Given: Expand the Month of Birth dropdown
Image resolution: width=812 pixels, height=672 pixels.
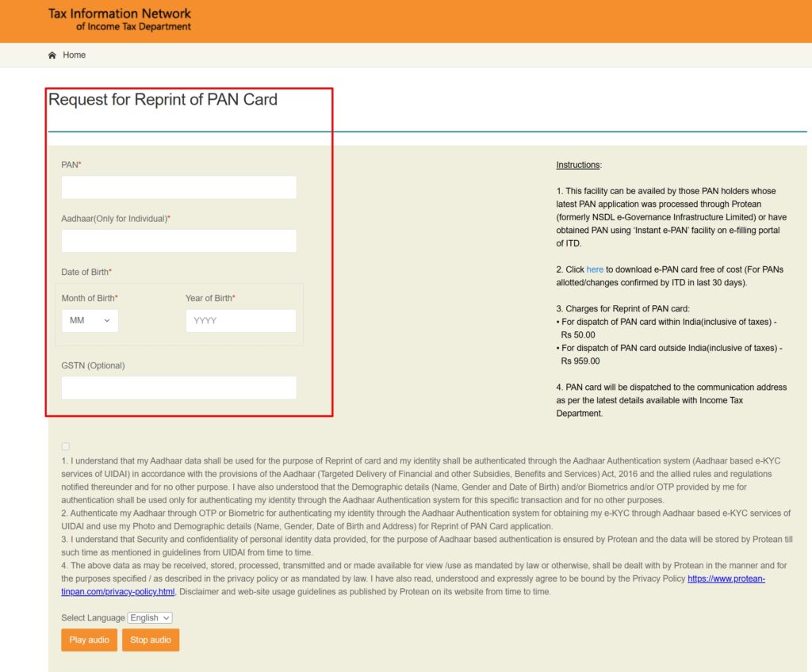Looking at the screenshot, I should pos(90,321).
